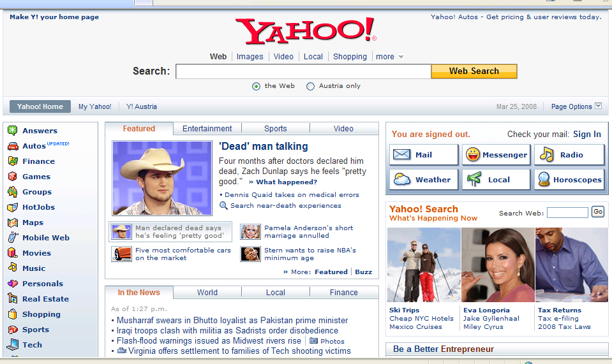612x364 pixels.
Task: Select the Games dice icon
Action: pos(13,176)
